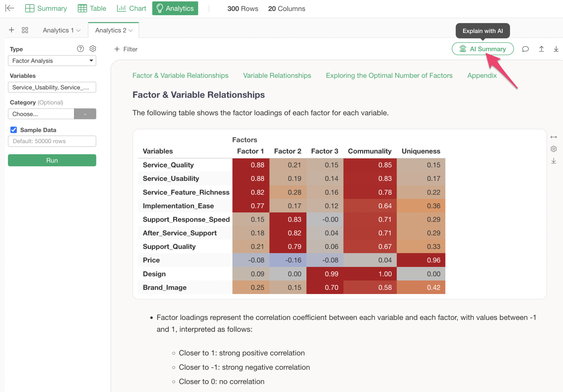Open the Type help question mark icon
Screen dimensions: 563x392
(x=80, y=49)
